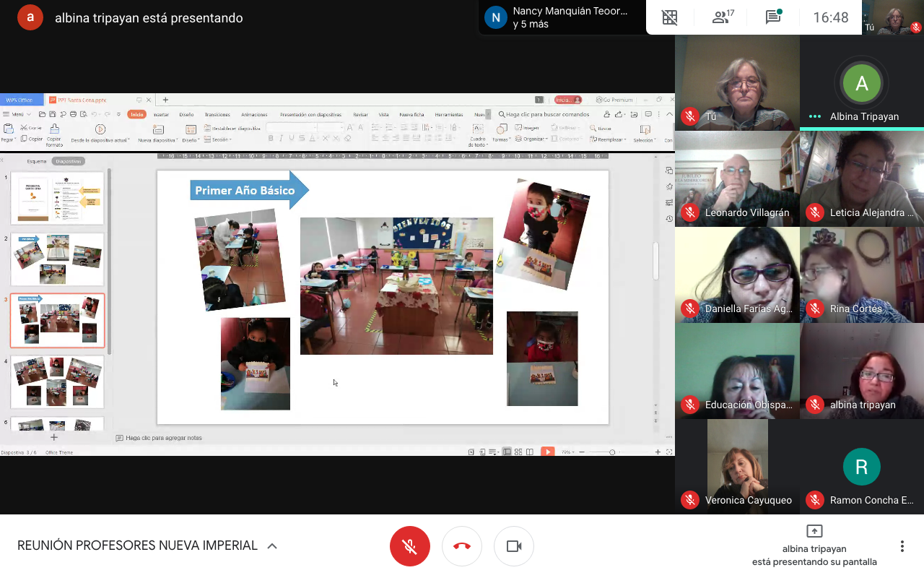Open the Transiciones ribbon tab
Viewport: 924px width, 578px height.
(217, 114)
